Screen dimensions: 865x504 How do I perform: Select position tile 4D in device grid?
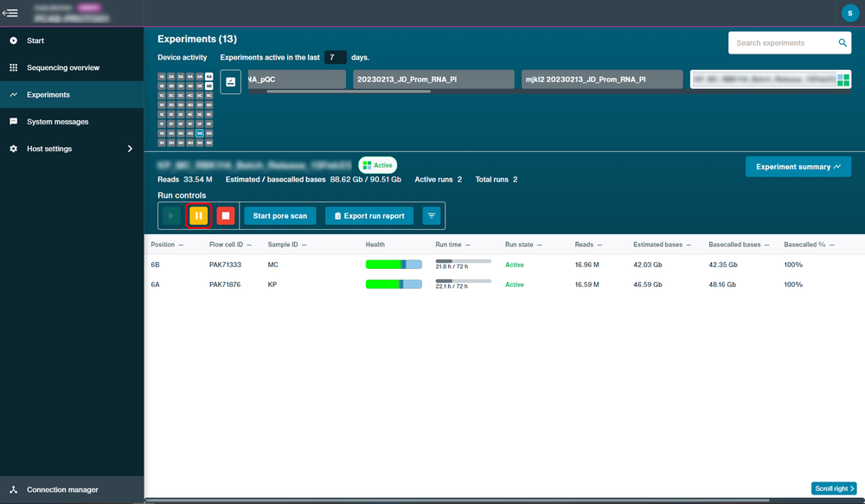coord(189,105)
